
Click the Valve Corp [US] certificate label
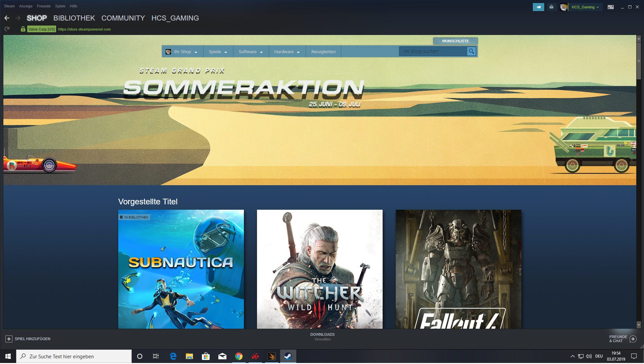tap(42, 29)
